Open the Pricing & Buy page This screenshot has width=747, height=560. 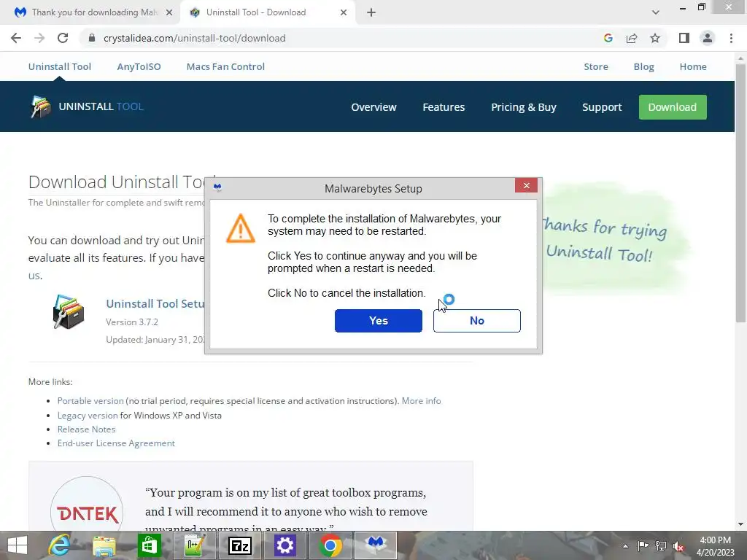(524, 107)
